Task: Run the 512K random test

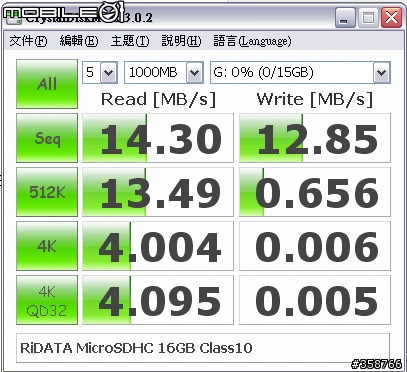Action: coord(47,192)
